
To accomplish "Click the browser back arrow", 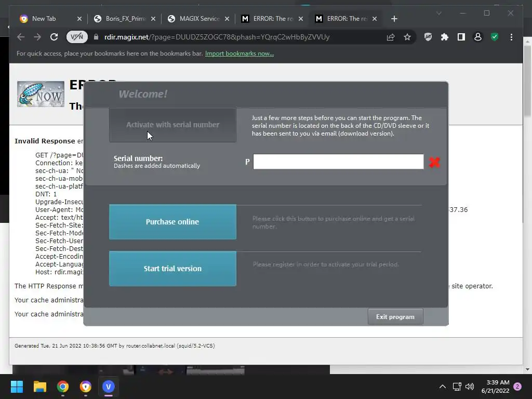I will click(x=21, y=37).
